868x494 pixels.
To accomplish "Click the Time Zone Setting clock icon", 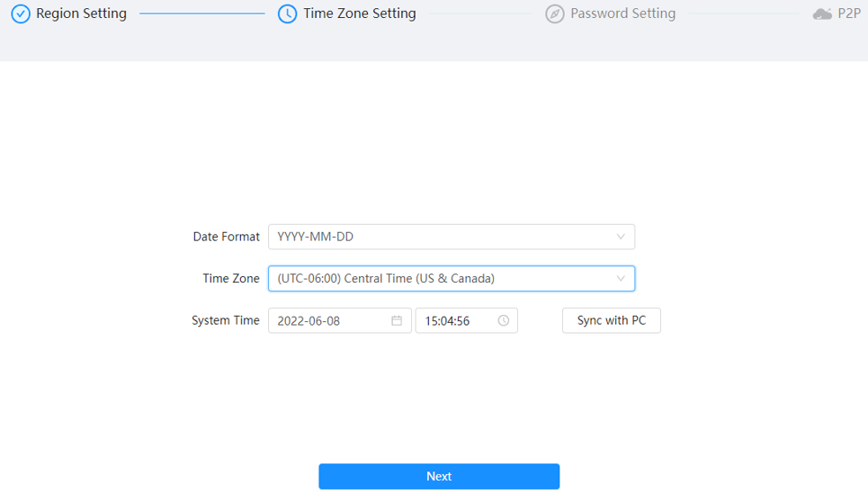I will pyautogui.click(x=287, y=13).
